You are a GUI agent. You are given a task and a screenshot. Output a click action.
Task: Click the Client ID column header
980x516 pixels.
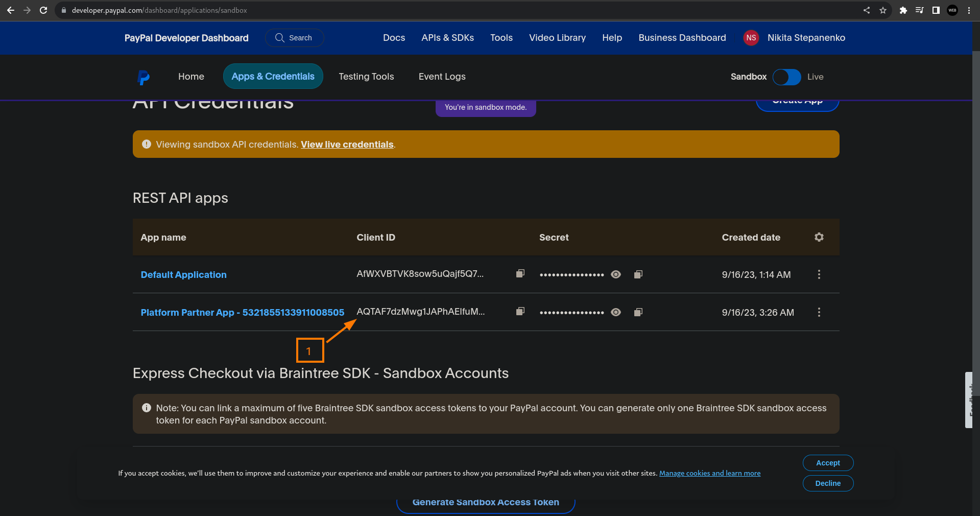pos(376,238)
